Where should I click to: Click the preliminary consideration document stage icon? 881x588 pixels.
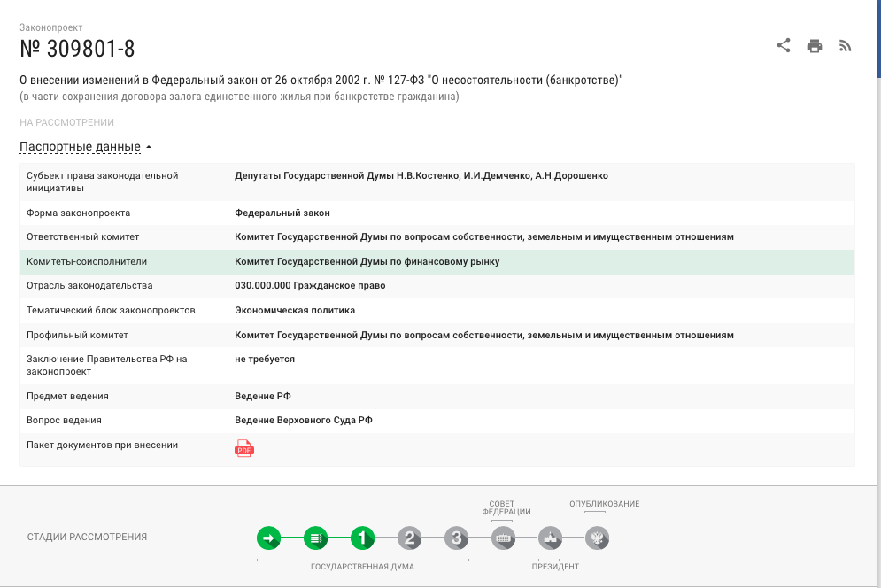tap(315, 538)
